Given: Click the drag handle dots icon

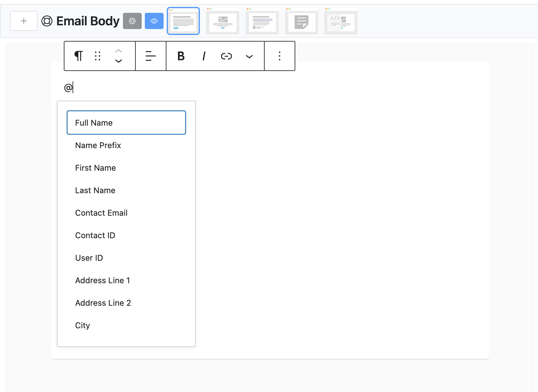Looking at the screenshot, I should coord(97,56).
